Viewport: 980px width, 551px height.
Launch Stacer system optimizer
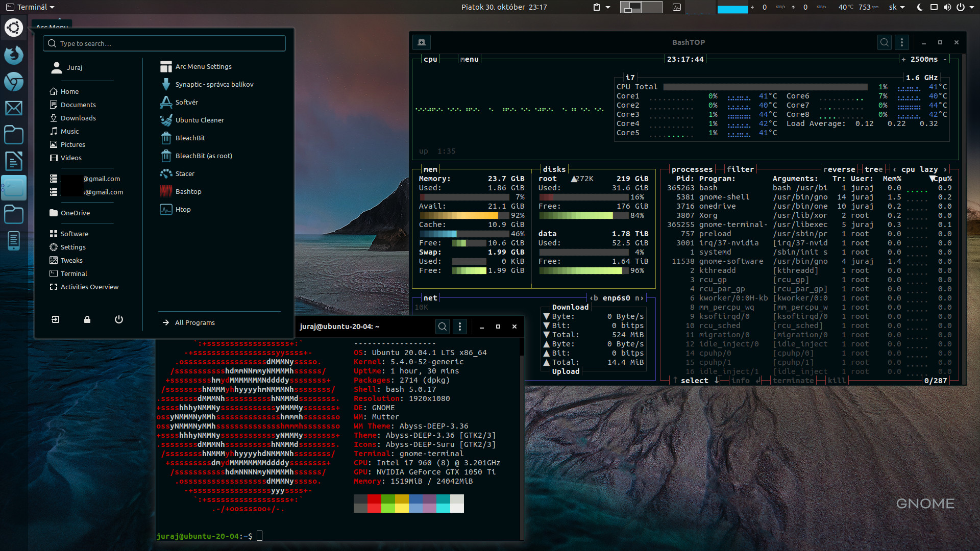pyautogui.click(x=177, y=174)
